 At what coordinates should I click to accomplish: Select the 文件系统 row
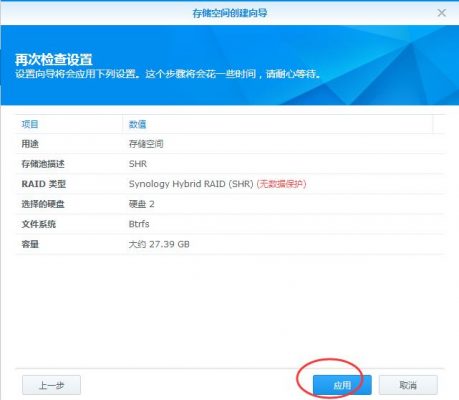point(230,224)
